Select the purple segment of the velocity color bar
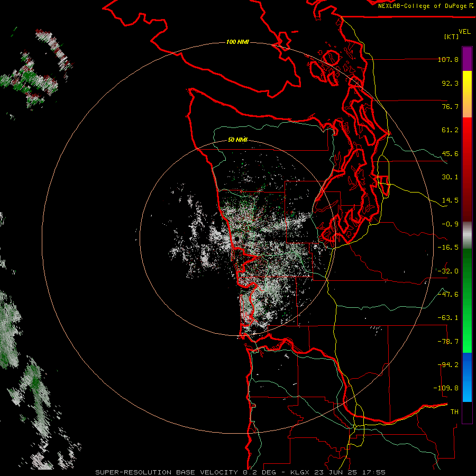476x476 pixels. (x=467, y=59)
